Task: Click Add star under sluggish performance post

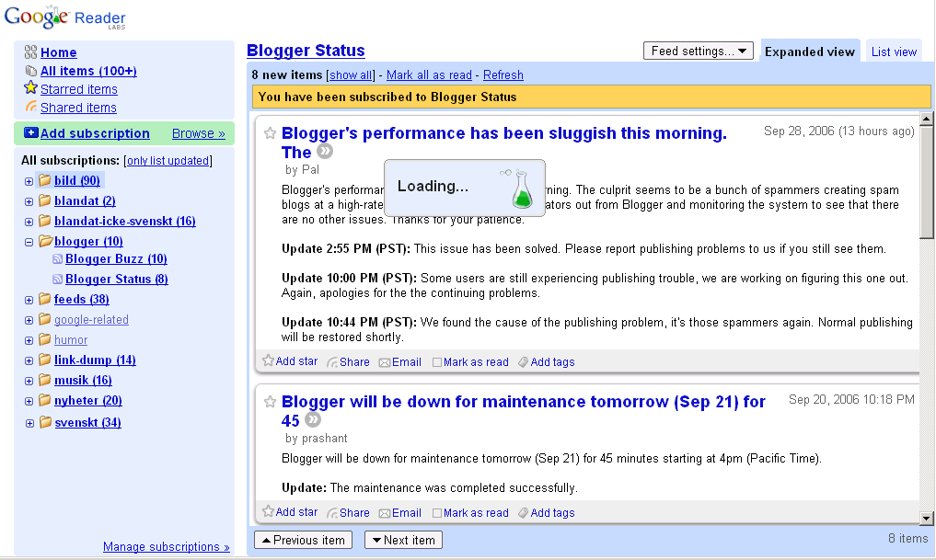Action: click(290, 361)
